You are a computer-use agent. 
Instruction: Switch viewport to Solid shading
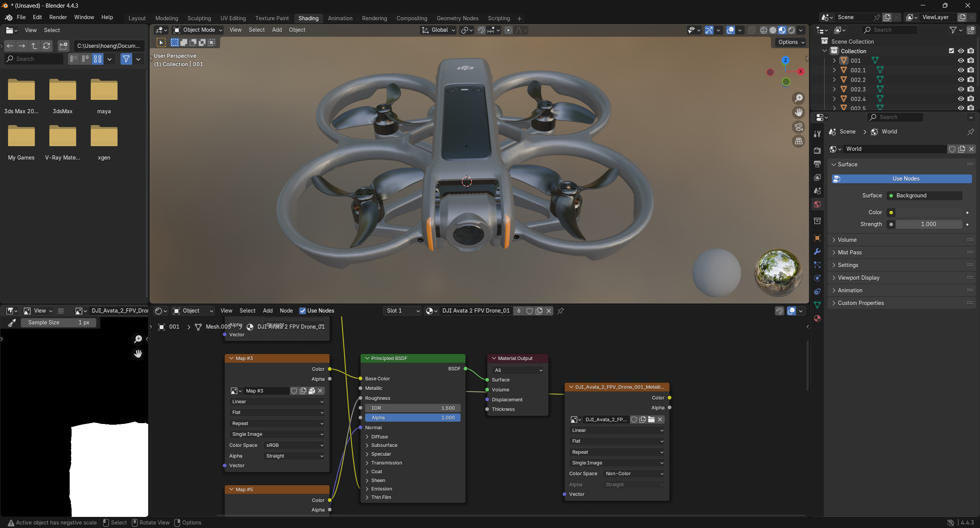[773, 30]
